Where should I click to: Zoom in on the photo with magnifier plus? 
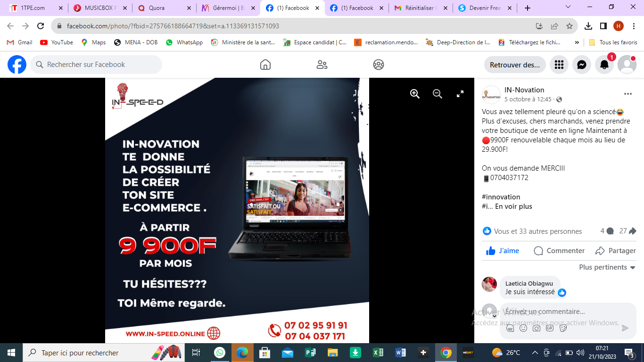(415, 94)
